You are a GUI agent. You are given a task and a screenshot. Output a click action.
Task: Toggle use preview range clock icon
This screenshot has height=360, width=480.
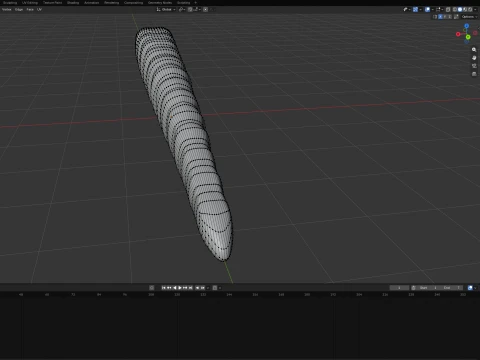(413, 288)
